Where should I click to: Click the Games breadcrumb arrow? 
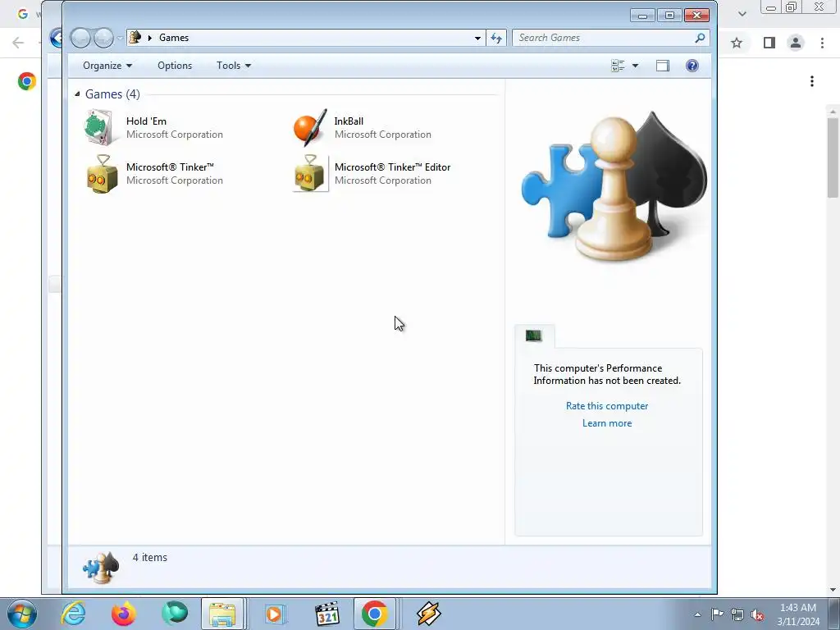click(x=150, y=38)
